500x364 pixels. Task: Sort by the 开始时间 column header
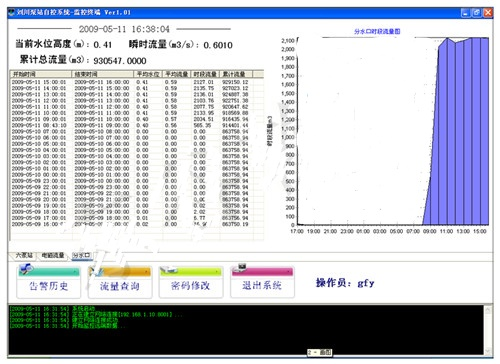(x=41, y=74)
